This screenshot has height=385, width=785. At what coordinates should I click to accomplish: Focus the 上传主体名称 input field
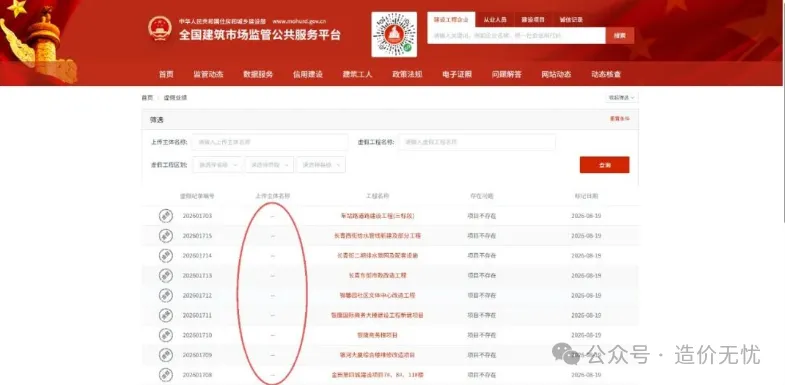point(269,142)
